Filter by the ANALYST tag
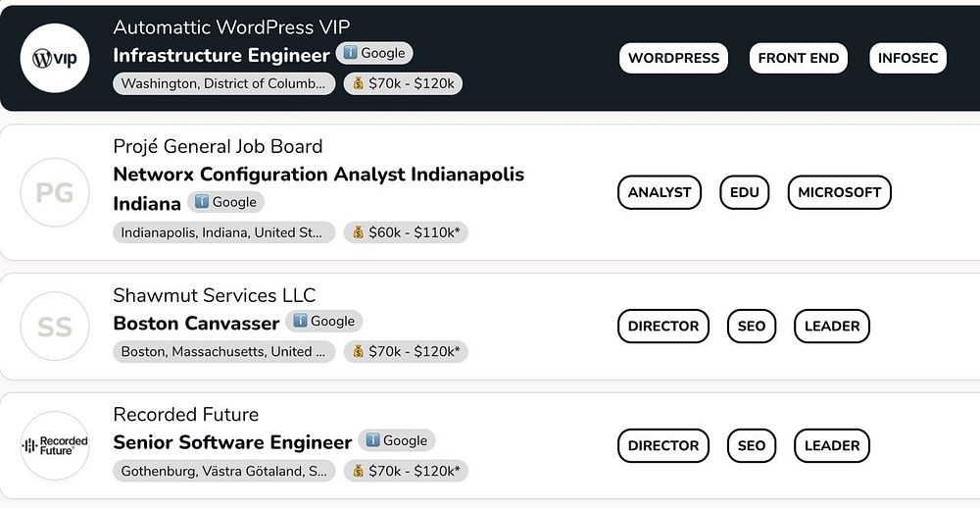The width and height of the screenshot is (980, 508). point(660,192)
